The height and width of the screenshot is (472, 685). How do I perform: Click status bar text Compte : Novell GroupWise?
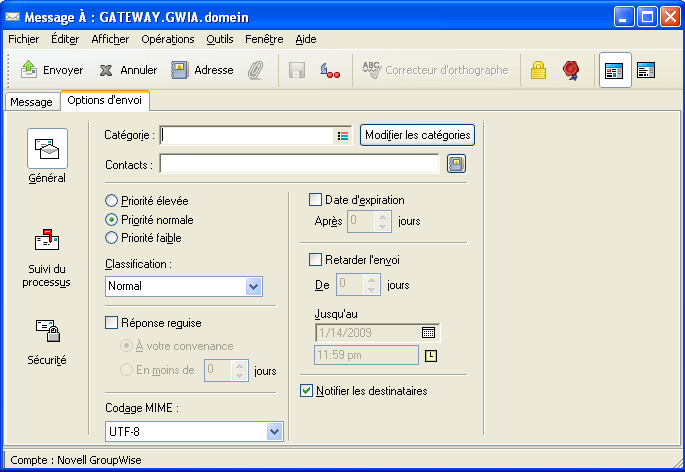pyautogui.click(x=76, y=460)
